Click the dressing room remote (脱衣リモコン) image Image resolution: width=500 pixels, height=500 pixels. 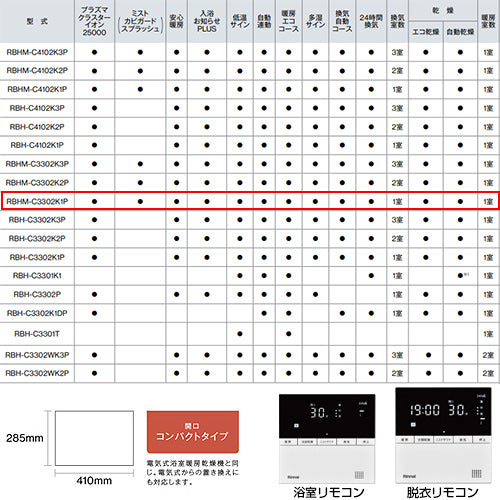click(x=443, y=435)
